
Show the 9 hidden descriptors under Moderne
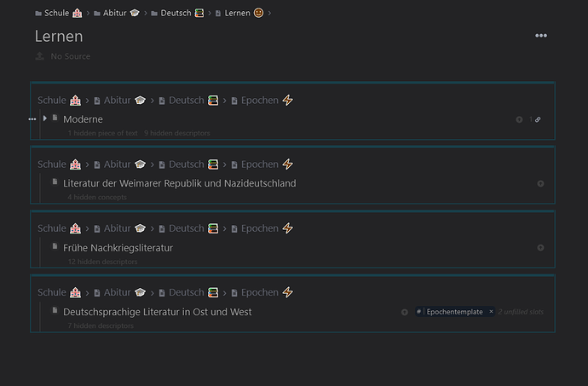tap(177, 133)
